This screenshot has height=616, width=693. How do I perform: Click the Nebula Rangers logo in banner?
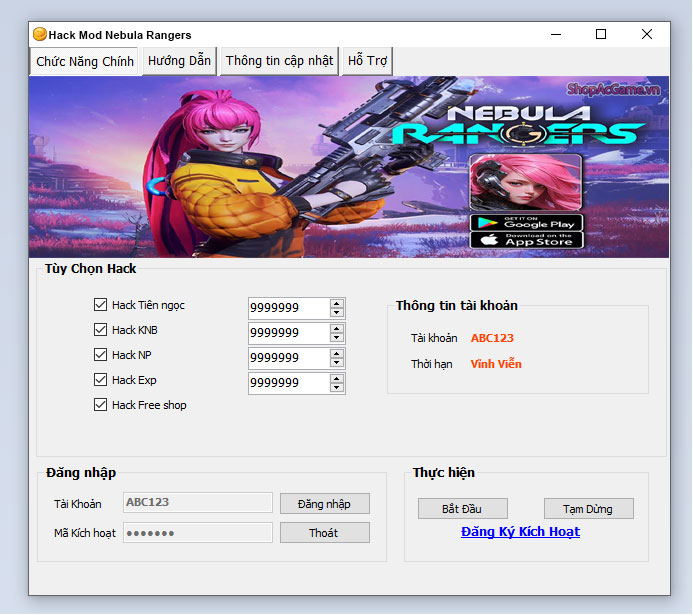coord(517,125)
